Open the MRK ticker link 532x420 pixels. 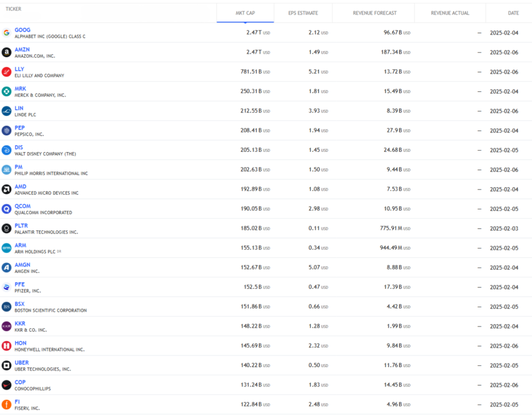point(20,88)
